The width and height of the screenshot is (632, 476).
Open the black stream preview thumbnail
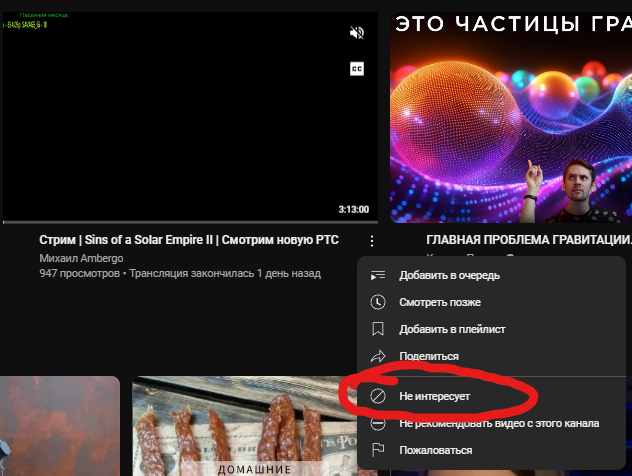click(190, 117)
